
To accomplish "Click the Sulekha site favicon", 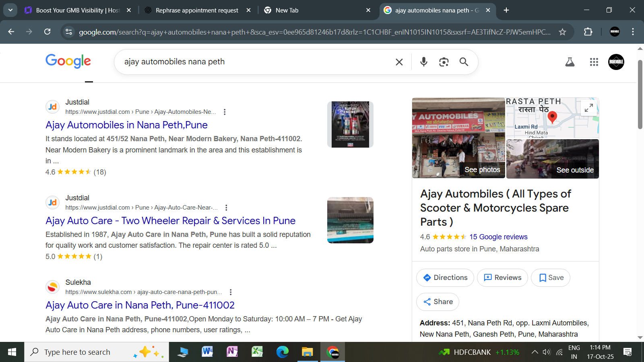I will [52, 287].
